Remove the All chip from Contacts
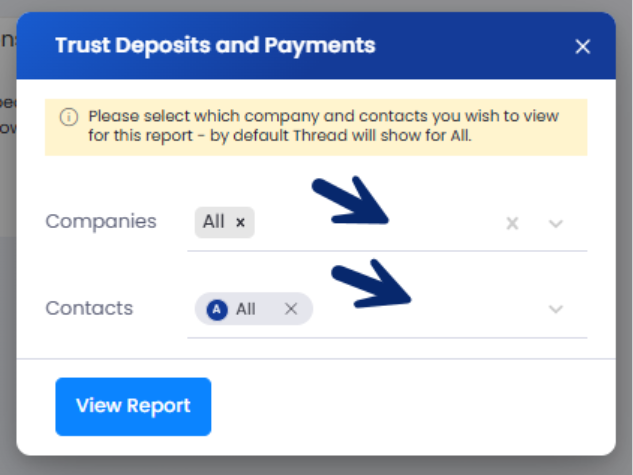The width and height of the screenshot is (633, 475). (x=291, y=309)
